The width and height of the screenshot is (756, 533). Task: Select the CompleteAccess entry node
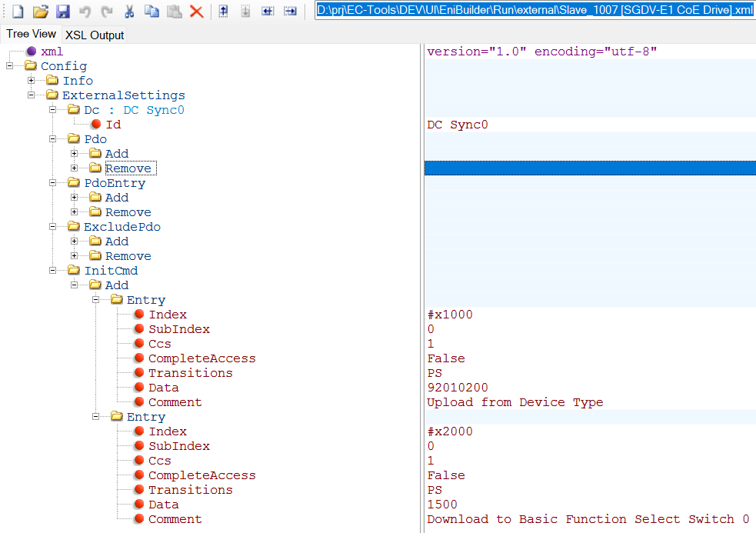click(x=202, y=358)
